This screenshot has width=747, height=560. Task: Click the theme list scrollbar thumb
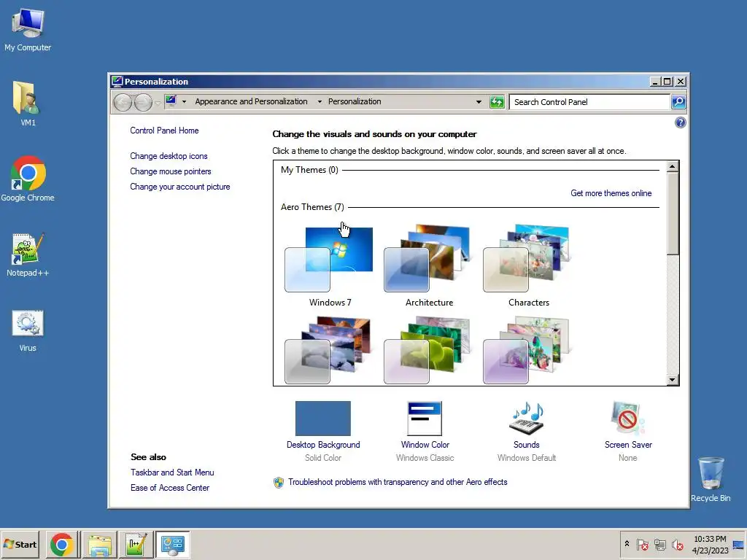[672, 214]
